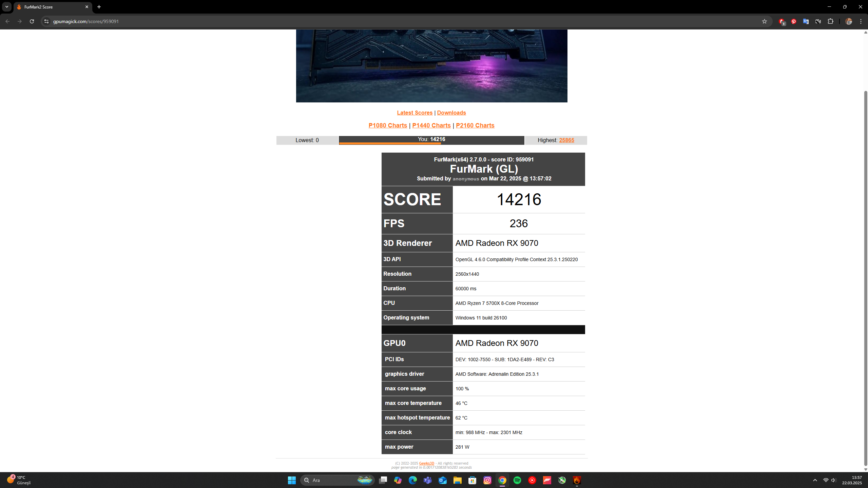The image size is (868, 488).
Task: Open the Pinterest extension icon
Action: click(794, 21)
